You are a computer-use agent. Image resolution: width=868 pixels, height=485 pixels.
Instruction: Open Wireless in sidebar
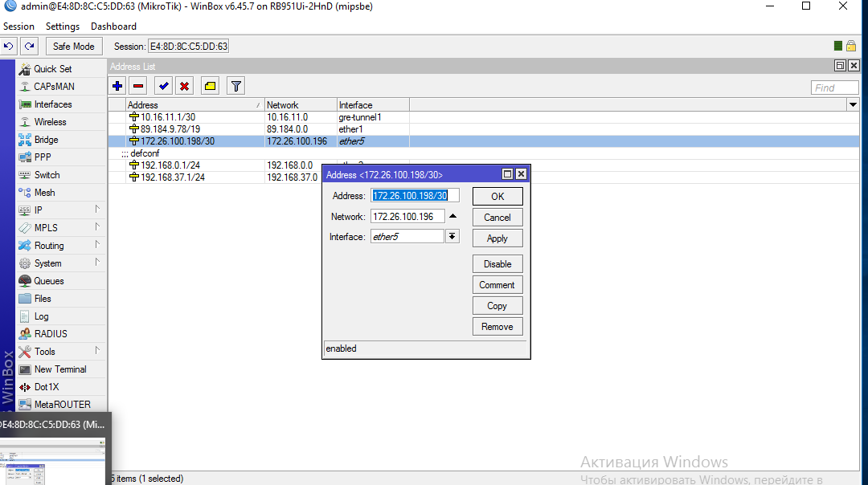50,122
